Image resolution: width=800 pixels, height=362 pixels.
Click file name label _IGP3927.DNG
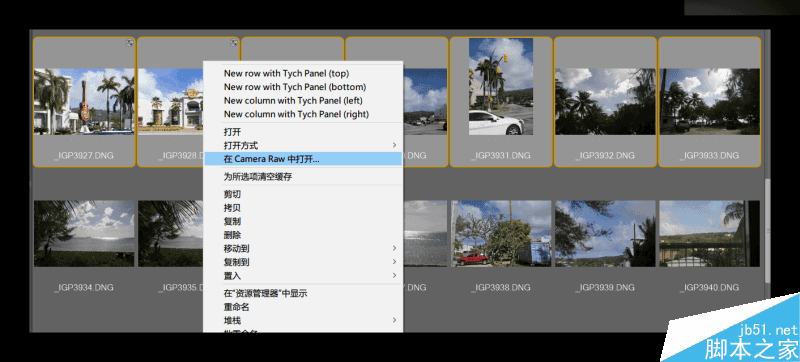(x=84, y=155)
